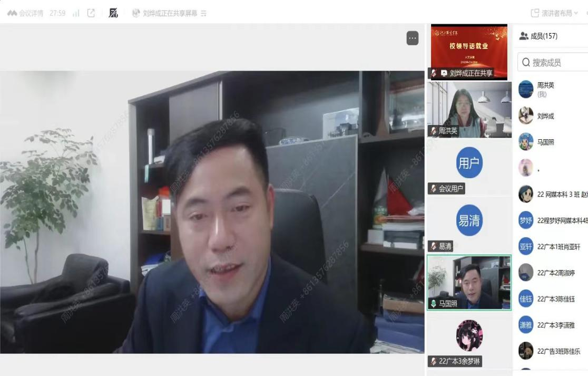Open the three-dot more options on main video

pos(413,38)
